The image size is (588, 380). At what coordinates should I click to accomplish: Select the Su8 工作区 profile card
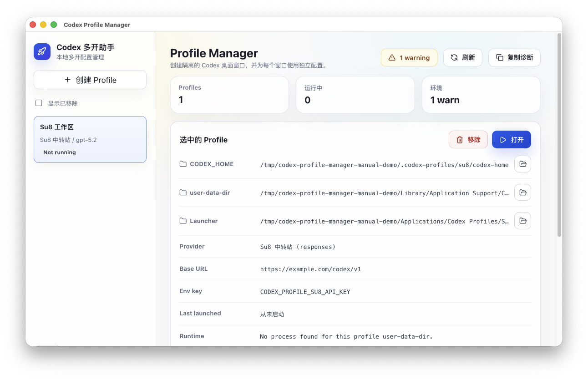coord(90,139)
